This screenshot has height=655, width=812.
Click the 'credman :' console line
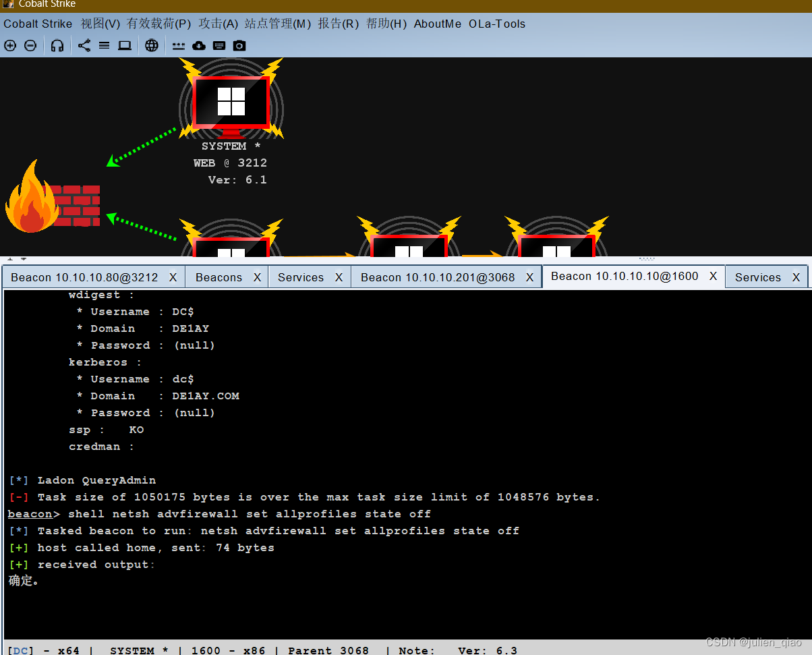[x=101, y=447]
